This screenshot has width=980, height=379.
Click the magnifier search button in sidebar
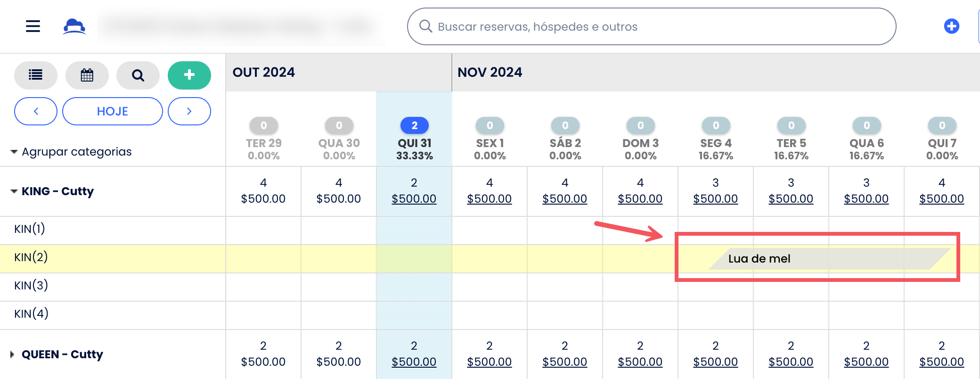(x=138, y=75)
